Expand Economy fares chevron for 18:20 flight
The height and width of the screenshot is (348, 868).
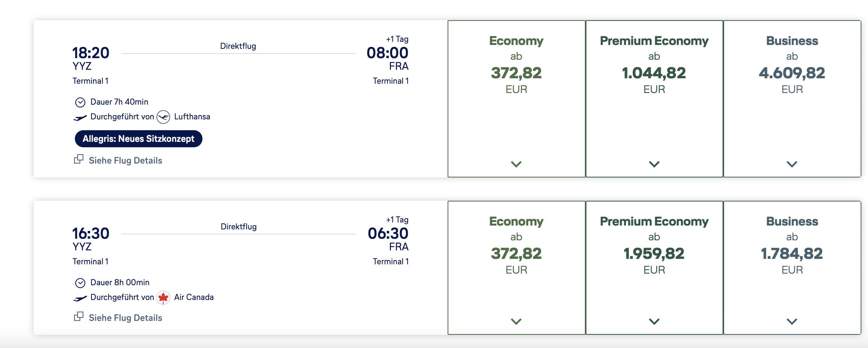tap(516, 164)
